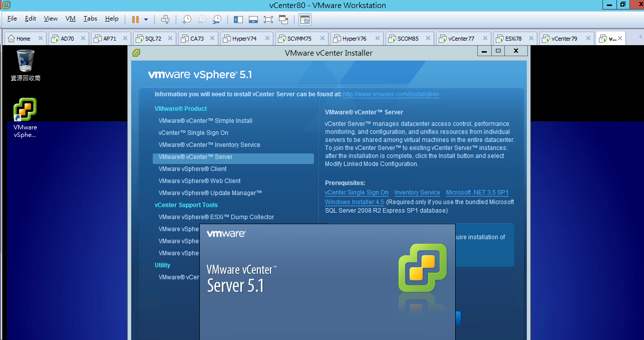The image size is (644, 340).
Task: Click the vCenter Installer title bar icon
Action: click(136, 53)
